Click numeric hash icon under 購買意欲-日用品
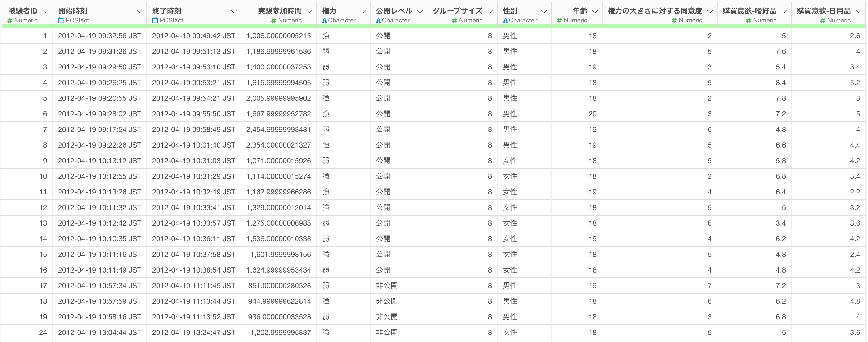Image resolution: width=868 pixels, height=342 pixels. pos(823,20)
